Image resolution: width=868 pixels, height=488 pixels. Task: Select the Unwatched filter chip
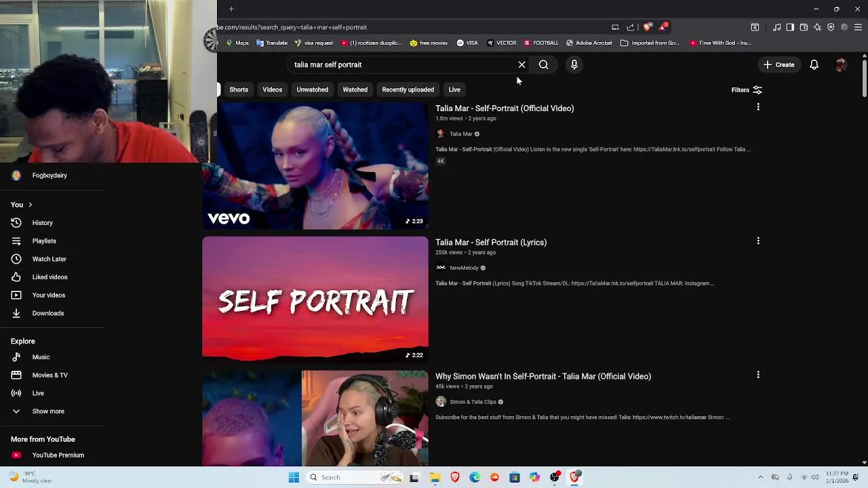point(312,89)
